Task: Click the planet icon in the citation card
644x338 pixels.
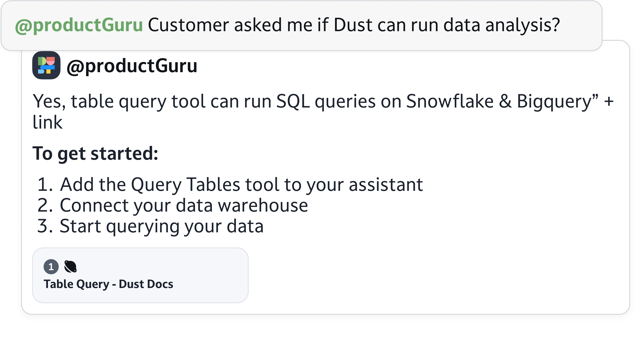Action: (x=70, y=266)
